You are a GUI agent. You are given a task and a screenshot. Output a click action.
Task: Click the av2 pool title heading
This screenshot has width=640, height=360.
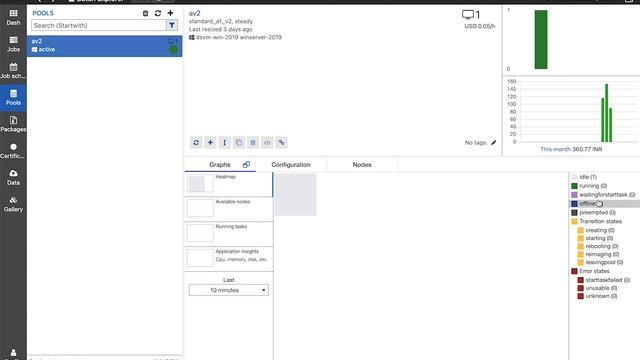coord(194,13)
